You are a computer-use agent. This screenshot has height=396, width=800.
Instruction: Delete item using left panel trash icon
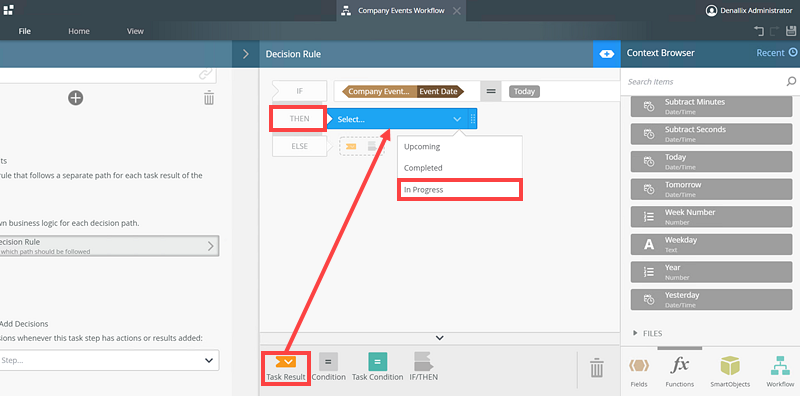(209, 97)
